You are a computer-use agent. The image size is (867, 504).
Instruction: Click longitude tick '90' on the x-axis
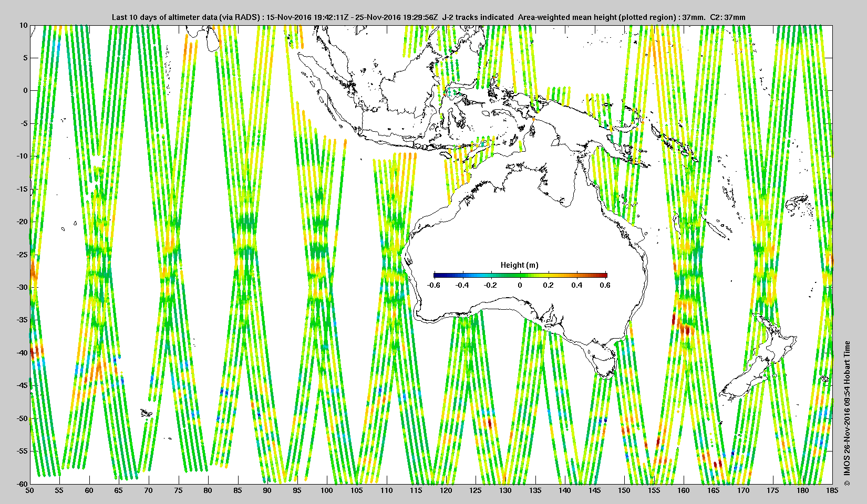267,491
